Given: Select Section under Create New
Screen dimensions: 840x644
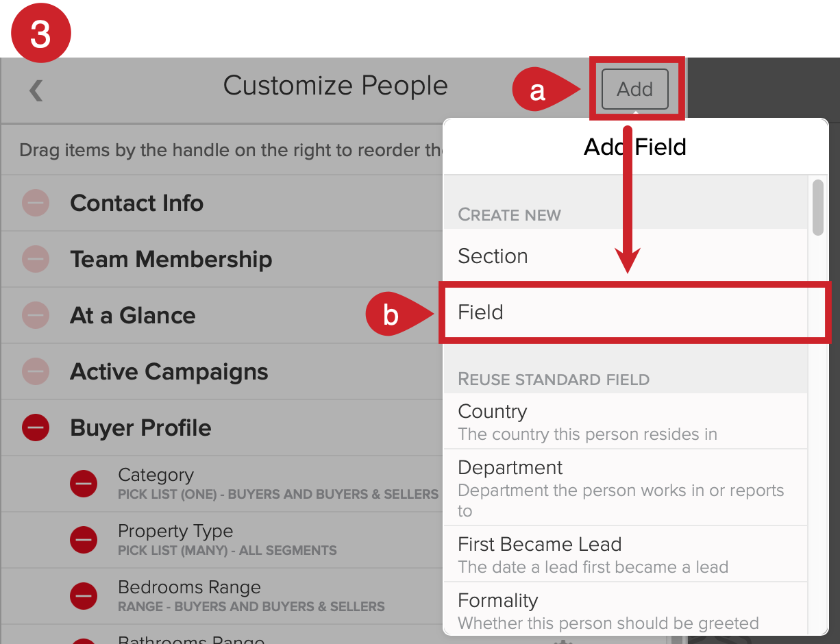Looking at the screenshot, I should pos(626,256).
